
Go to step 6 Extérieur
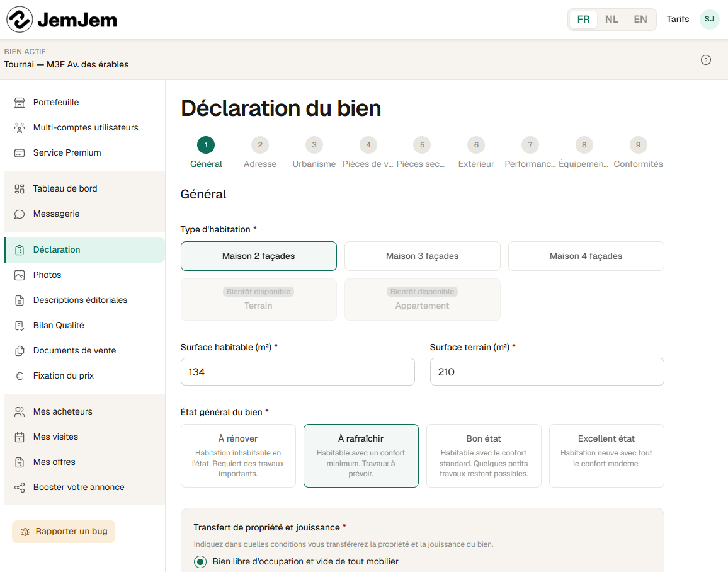[x=476, y=152]
